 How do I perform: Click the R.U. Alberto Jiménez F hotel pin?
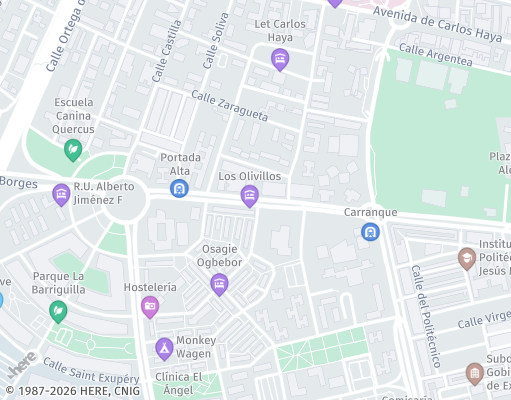pos(61,195)
